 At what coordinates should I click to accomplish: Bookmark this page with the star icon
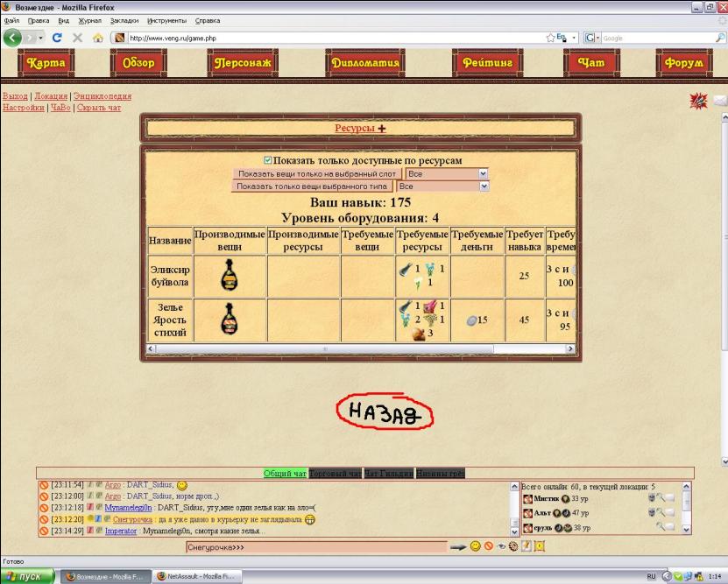(550, 38)
